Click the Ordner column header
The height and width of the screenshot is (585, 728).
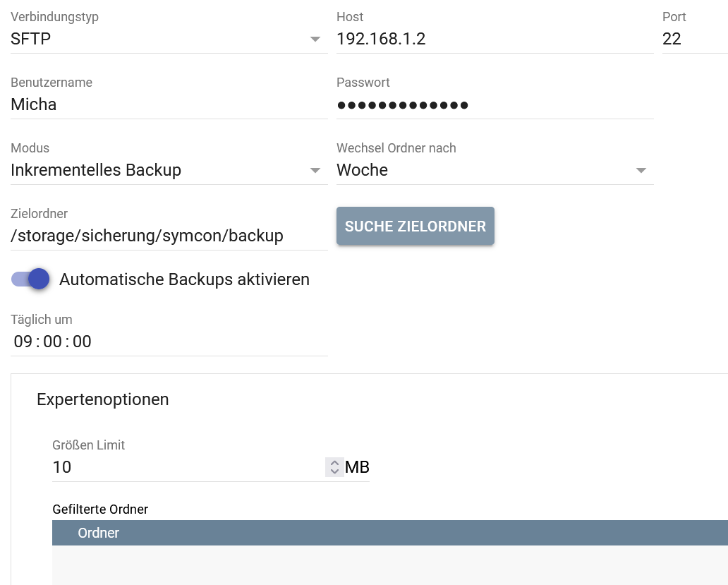[x=99, y=533]
